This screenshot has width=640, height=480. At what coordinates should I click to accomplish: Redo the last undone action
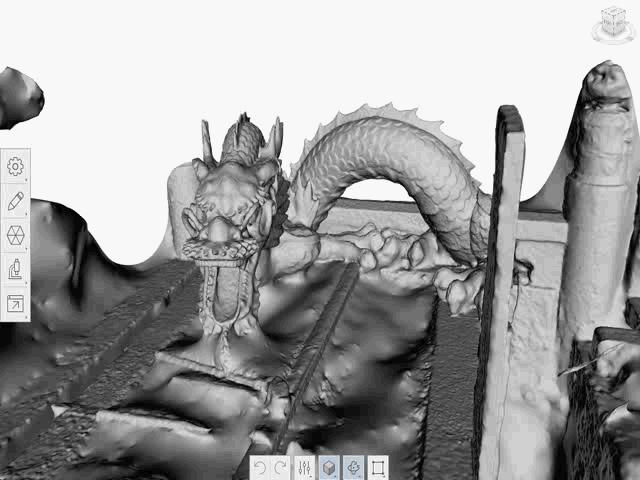(x=280, y=468)
